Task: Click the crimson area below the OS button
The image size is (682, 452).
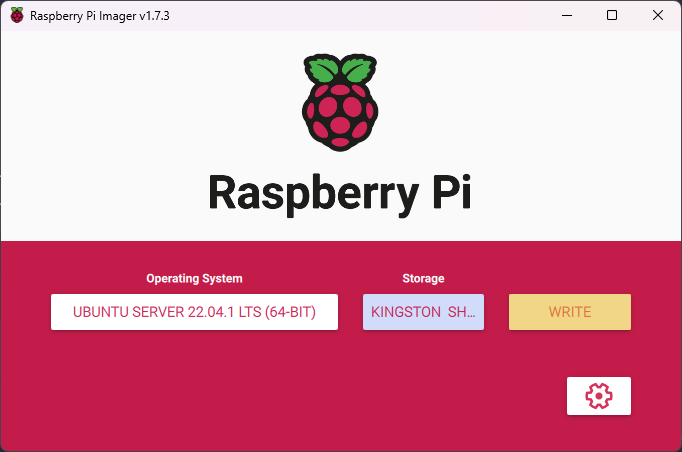Action: pos(194,380)
